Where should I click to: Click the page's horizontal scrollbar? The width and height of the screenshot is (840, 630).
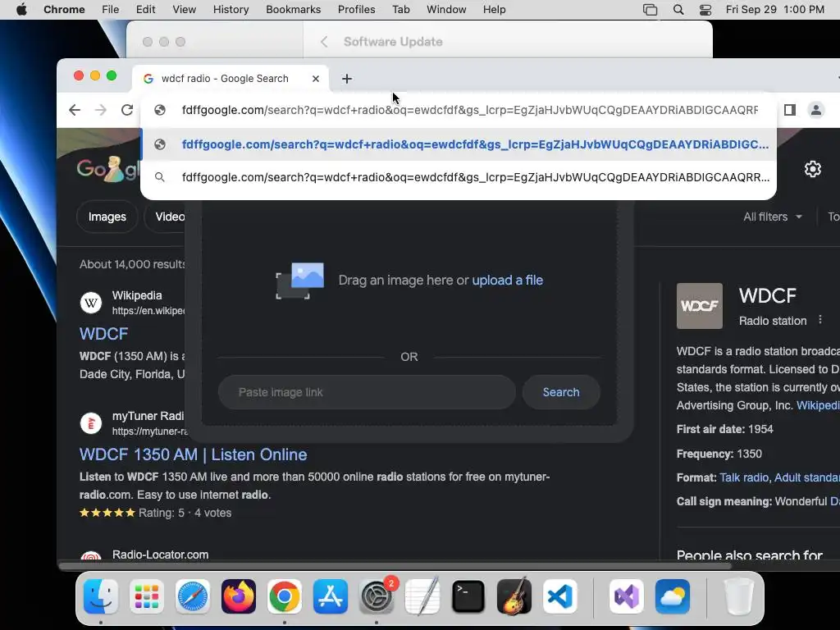[395, 566]
